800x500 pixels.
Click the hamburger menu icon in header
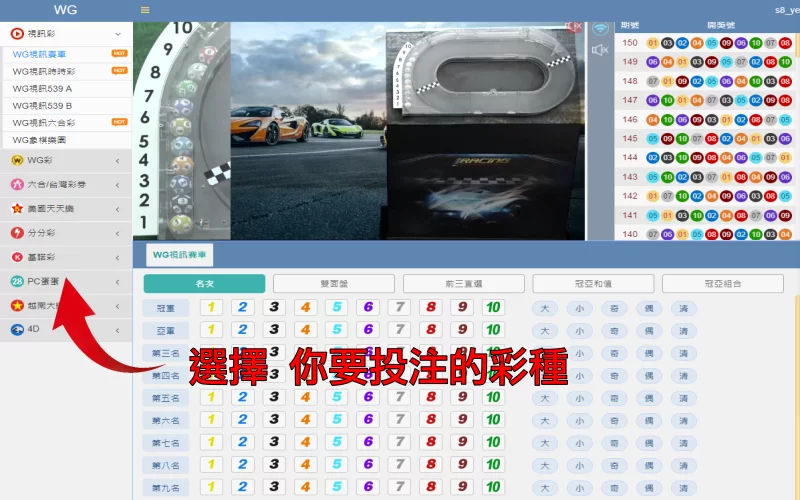pyautogui.click(x=145, y=10)
